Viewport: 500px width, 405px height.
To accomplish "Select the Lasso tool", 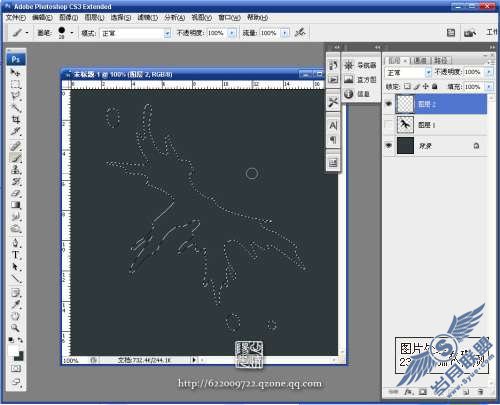I will tap(15, 96).
